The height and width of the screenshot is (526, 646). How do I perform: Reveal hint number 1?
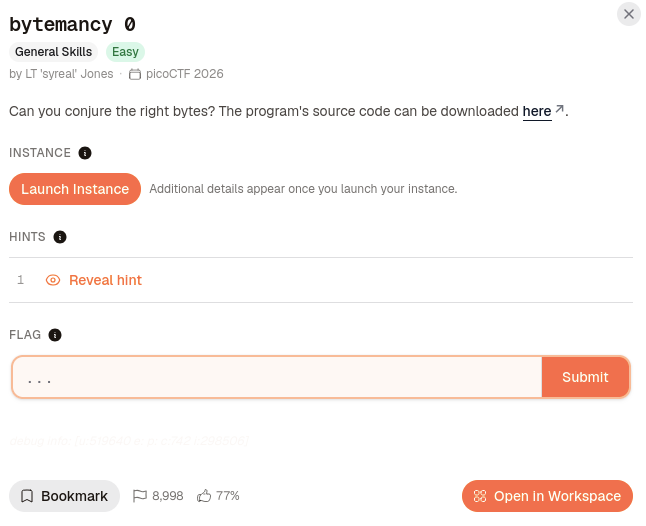pyautogui.click(x=105, y=280)
